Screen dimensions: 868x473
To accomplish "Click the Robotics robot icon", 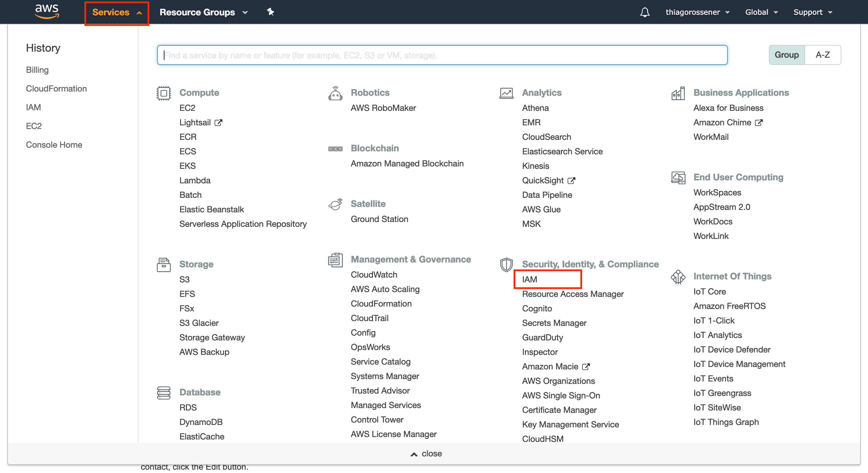I will coord(335,93).
